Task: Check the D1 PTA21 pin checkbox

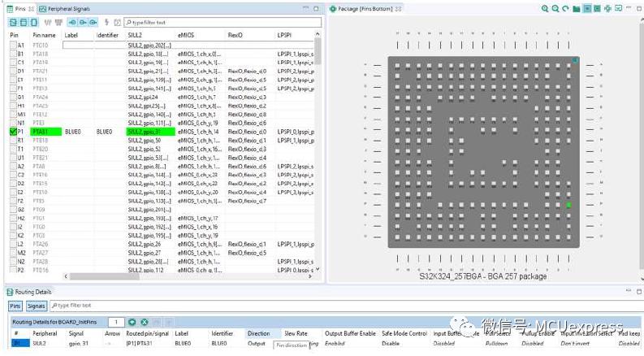Action: click(13, 71)
